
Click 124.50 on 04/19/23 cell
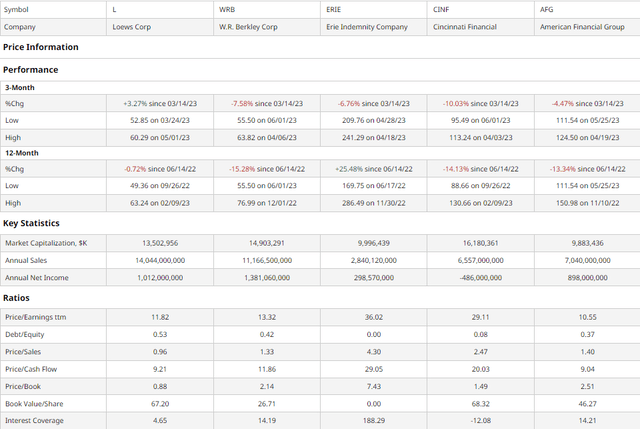pos(588,138)
